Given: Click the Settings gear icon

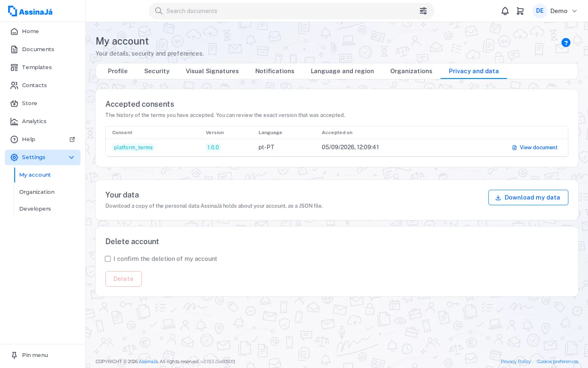Looking at the screenshot, I should tap(14, 157).
